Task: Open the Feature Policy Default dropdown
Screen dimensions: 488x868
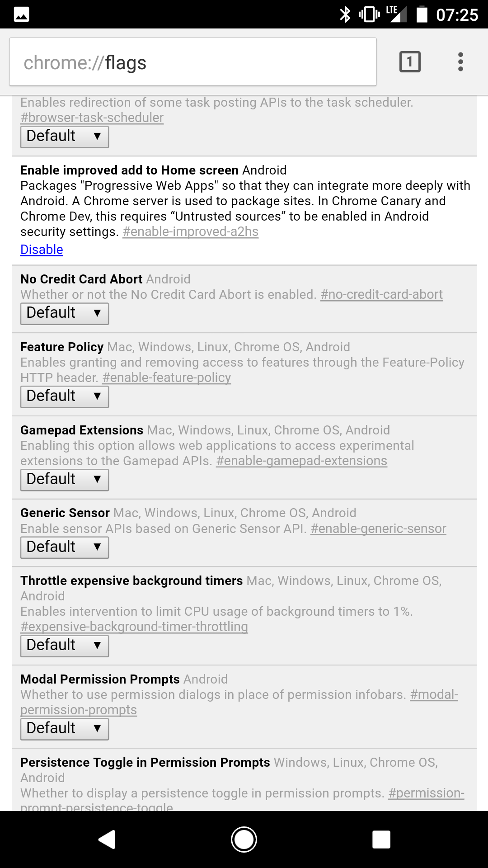Action: pyautogui.click(x=65, y=396)
